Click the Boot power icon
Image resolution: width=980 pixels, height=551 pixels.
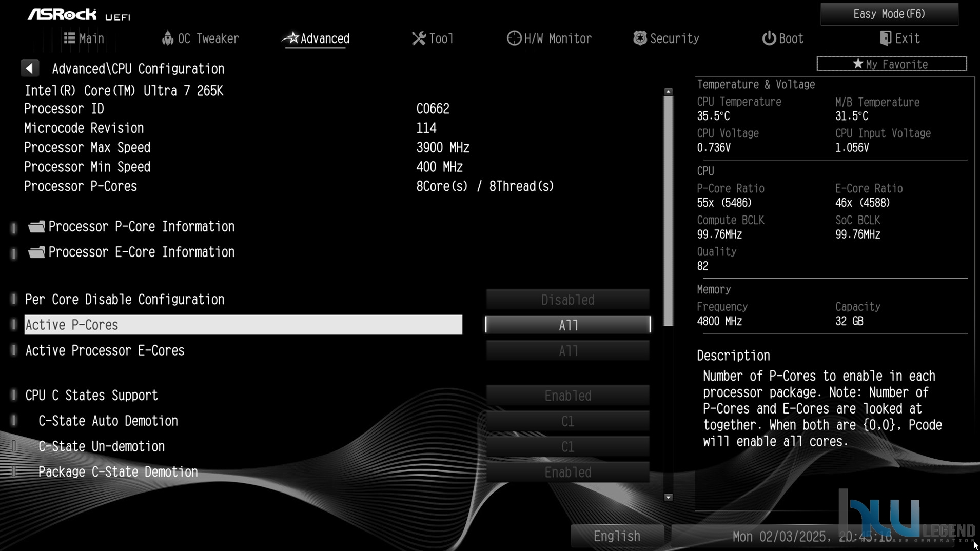(x=769, y=38)
